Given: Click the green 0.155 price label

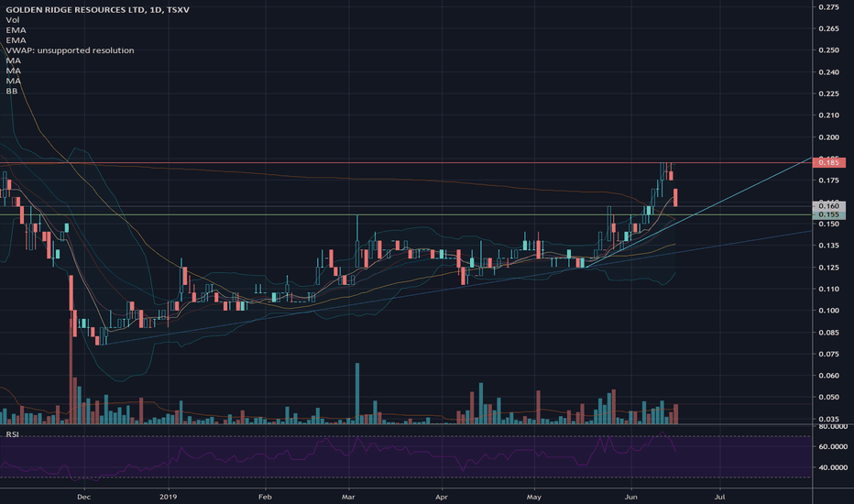Looking at the screenshot, I should pyautogui.click(x=828, y=214).
